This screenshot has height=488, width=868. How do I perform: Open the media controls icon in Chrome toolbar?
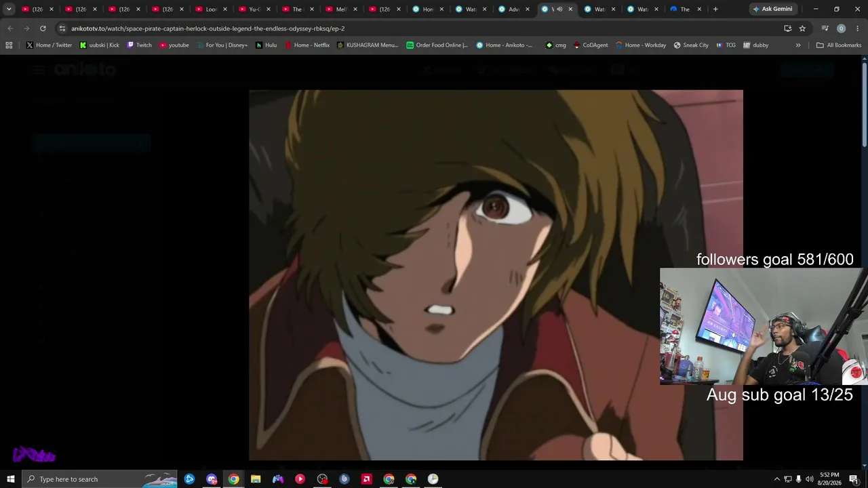pos(825,28)
